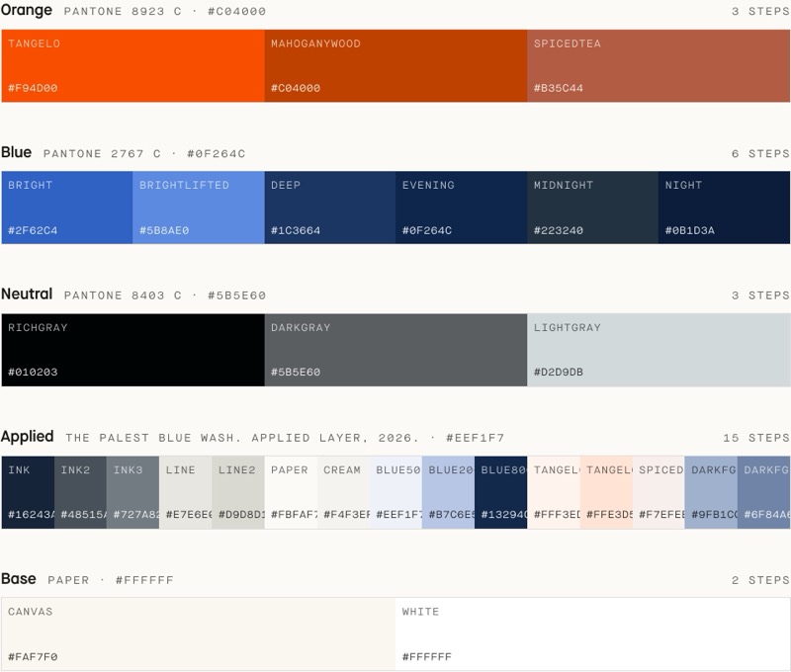Choose the SPICEDTEA swatch
This screenshot has height=672, width=791.
pos(659,65)
